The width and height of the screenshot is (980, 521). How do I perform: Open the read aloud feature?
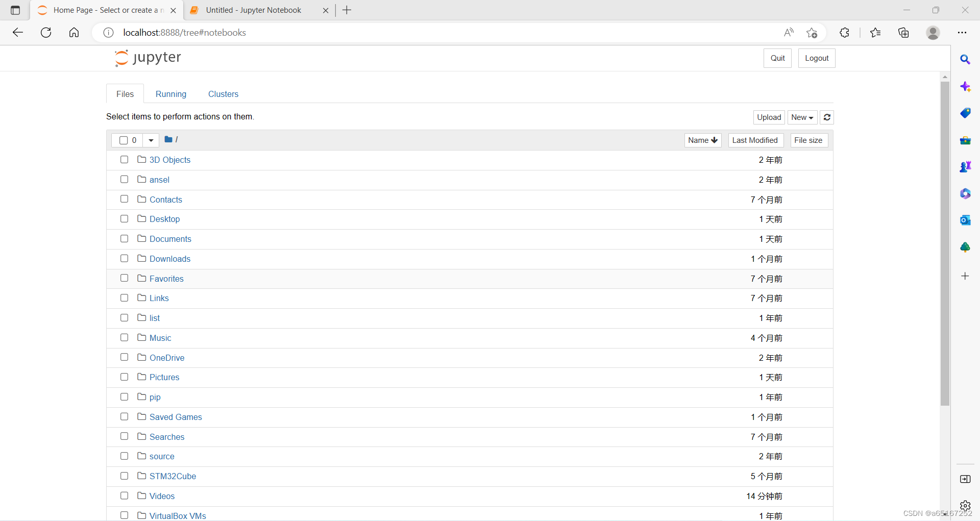coord(789,33)
